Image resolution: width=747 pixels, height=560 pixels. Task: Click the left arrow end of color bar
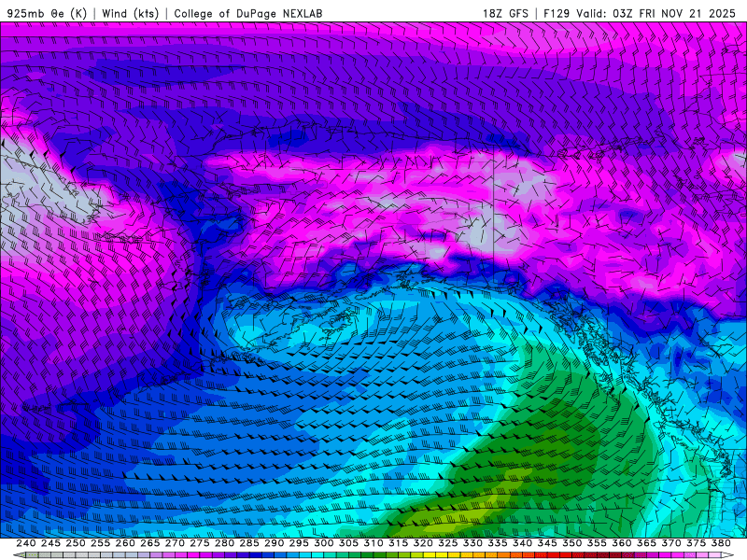click(x=19, y=555)
